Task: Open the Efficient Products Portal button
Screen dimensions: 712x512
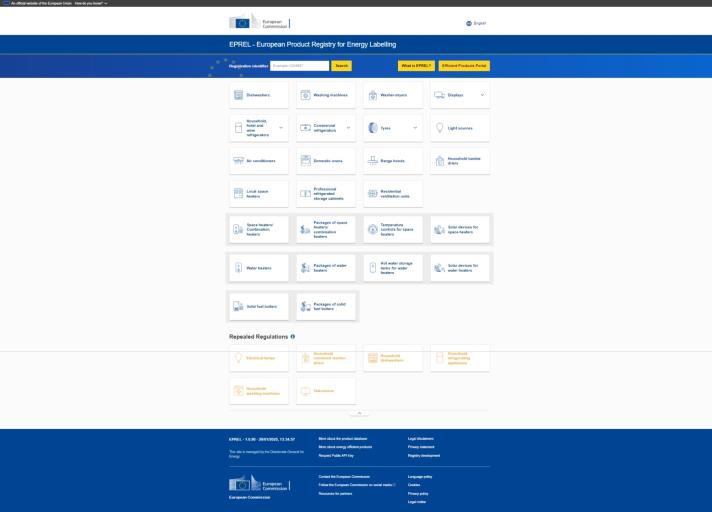Action: 464,66
